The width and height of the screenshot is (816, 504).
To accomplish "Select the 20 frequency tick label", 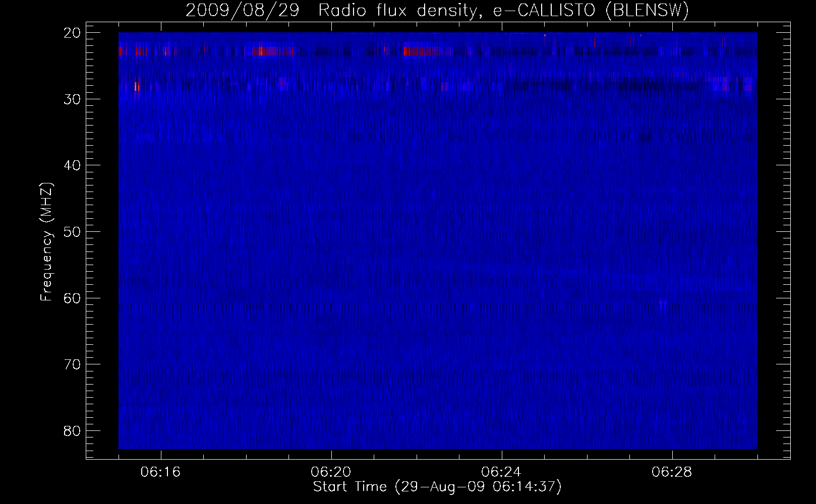I will coord(73,33).
